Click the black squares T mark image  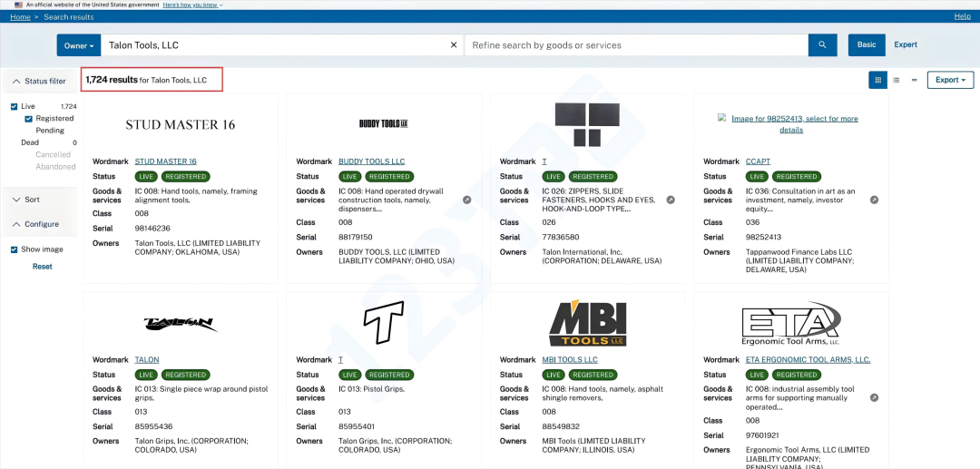tap(587, 125)
